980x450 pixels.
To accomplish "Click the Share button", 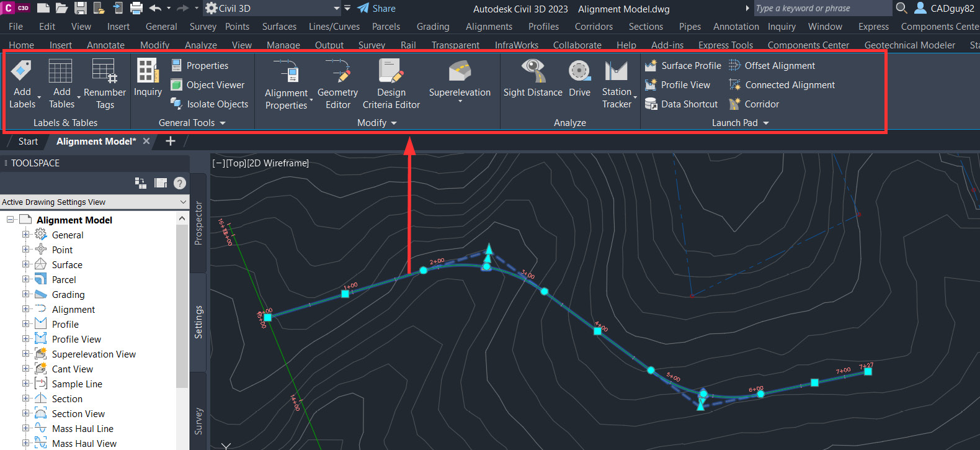I will click(x=376, y=9).
